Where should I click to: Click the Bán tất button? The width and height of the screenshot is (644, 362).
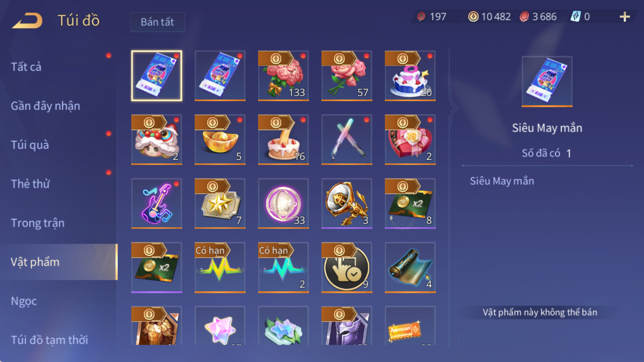157,22
